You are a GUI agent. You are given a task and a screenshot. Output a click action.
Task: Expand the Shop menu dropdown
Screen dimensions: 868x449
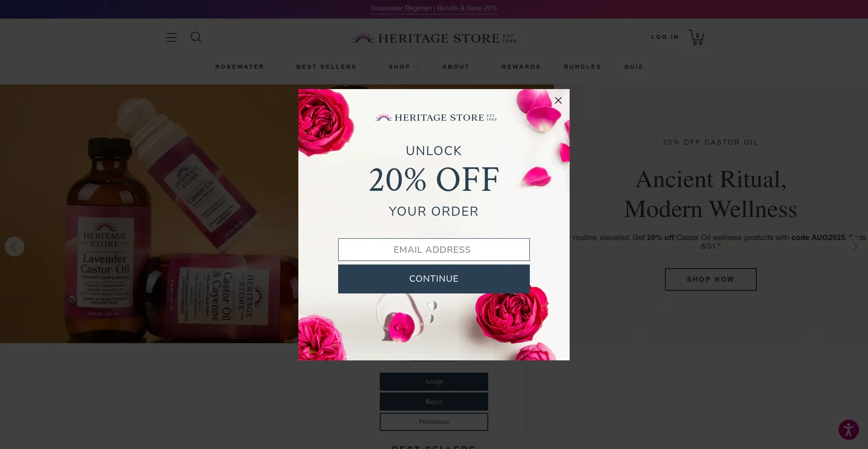(403, 67)
